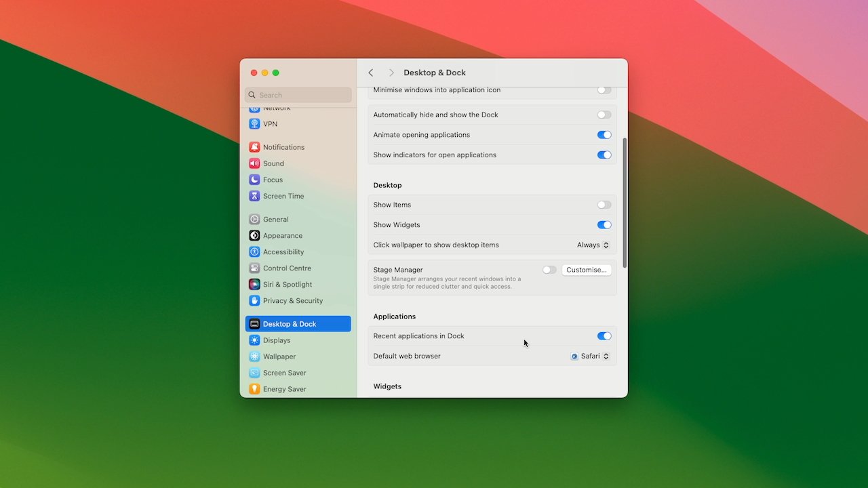868x488 pixels.
Task: Select General in the sidebar
Action: (x=298, y=219)
